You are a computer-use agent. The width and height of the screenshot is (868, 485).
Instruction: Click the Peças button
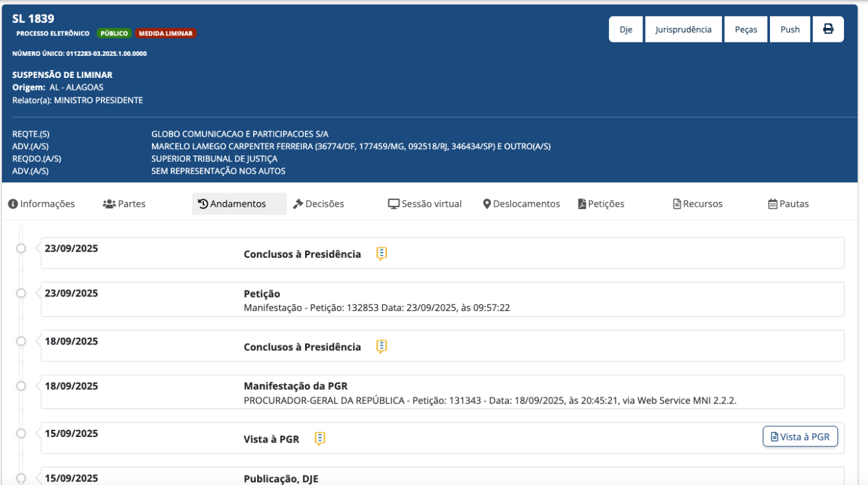click(x=746, y=29)
